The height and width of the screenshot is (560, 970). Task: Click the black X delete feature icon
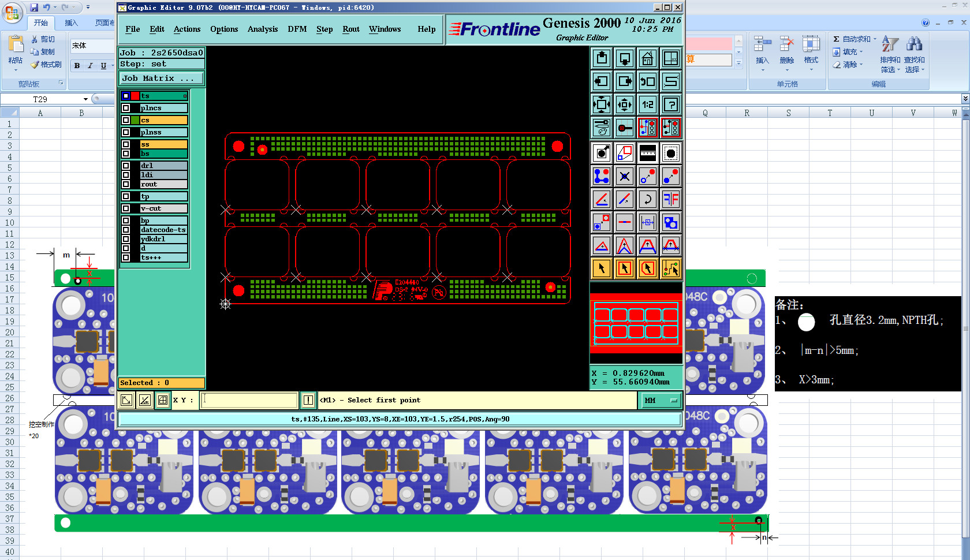(625, 176)
